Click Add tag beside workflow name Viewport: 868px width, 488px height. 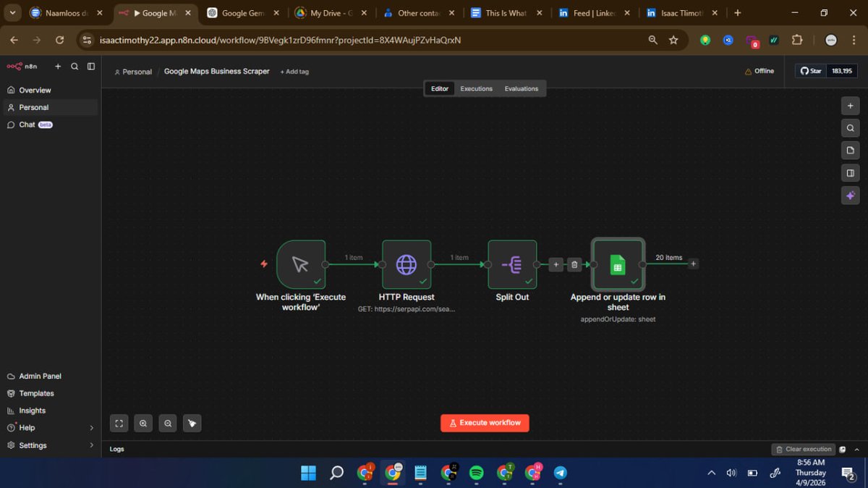click(294, 72)
